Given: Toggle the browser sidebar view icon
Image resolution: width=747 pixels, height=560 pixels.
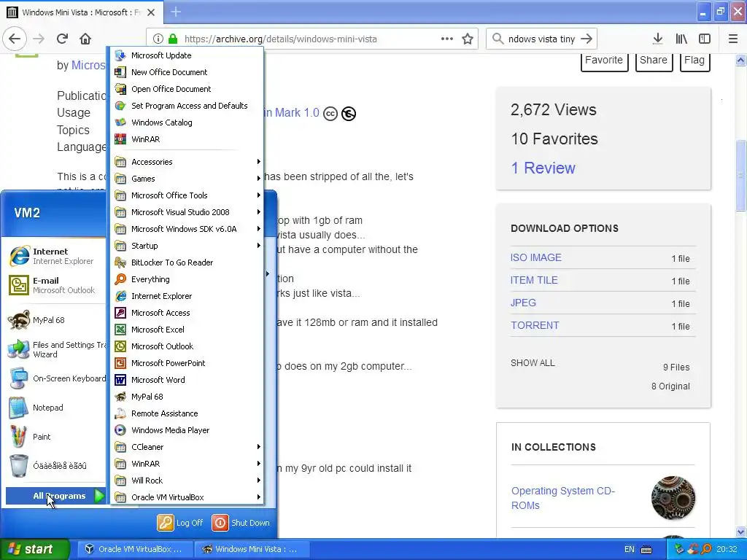Looking at the screenshot, I should 705,39.
